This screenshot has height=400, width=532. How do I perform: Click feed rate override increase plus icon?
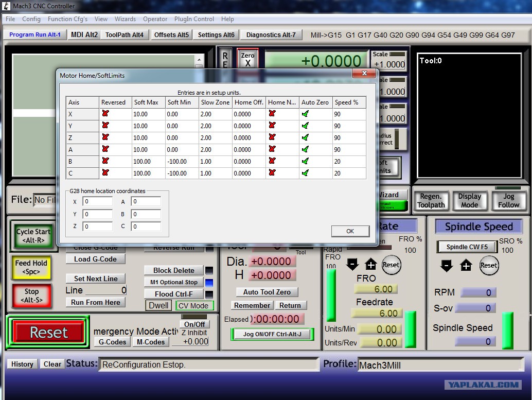tap(371, 265)
